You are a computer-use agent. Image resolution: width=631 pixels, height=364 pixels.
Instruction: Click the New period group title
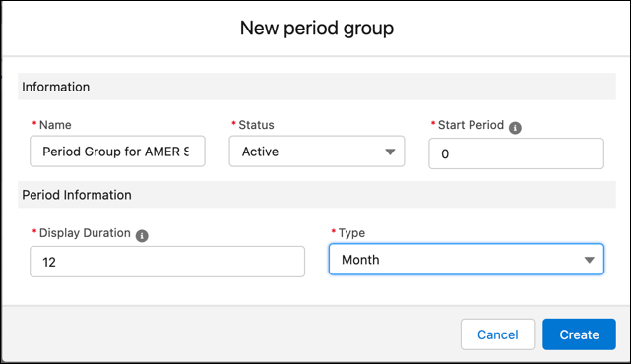tap(317, 29)
